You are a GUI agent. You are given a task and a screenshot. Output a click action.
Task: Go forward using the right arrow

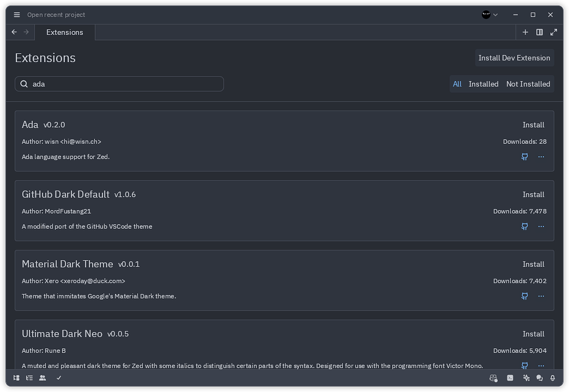tap(26, 32)
